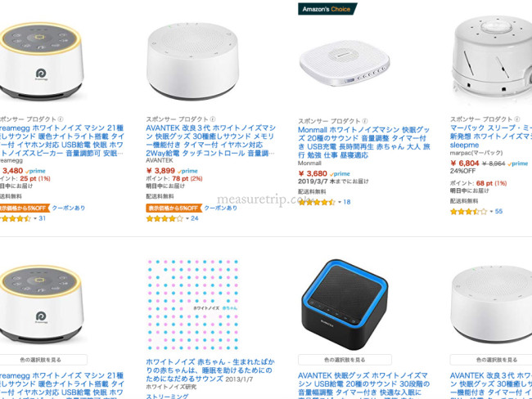This screenshot has width=532, height=399.
Task: Open the dotted ホワイトノイズ 赤ちゃん album cover
Action: click(192, 305)
